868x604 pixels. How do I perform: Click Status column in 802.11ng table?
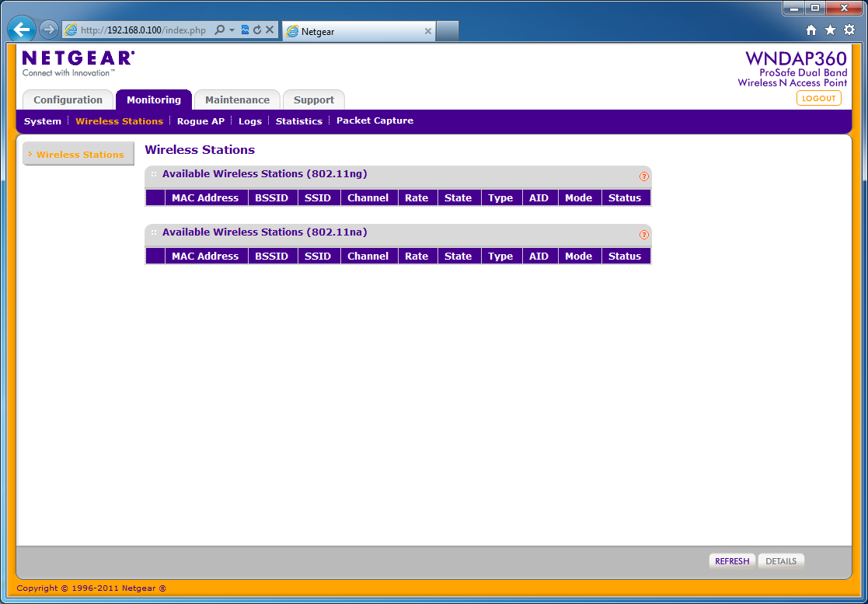625,197
